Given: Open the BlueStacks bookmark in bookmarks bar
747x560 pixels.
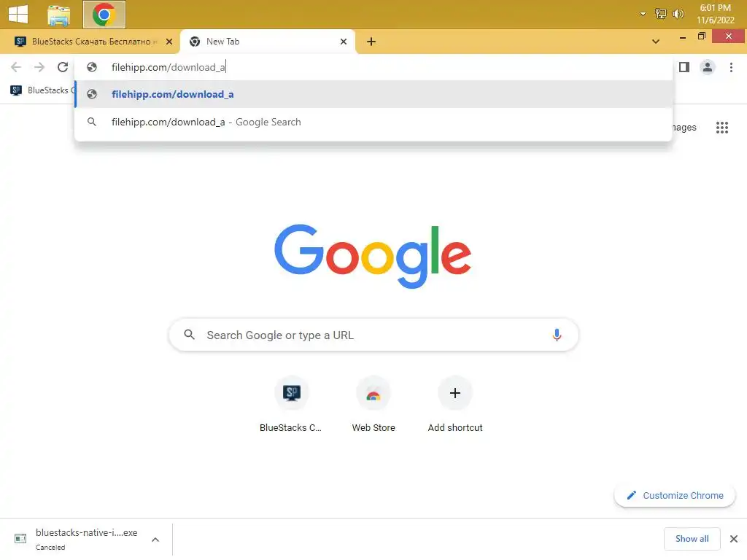Looking at the screenshot, I should [42, 90].
